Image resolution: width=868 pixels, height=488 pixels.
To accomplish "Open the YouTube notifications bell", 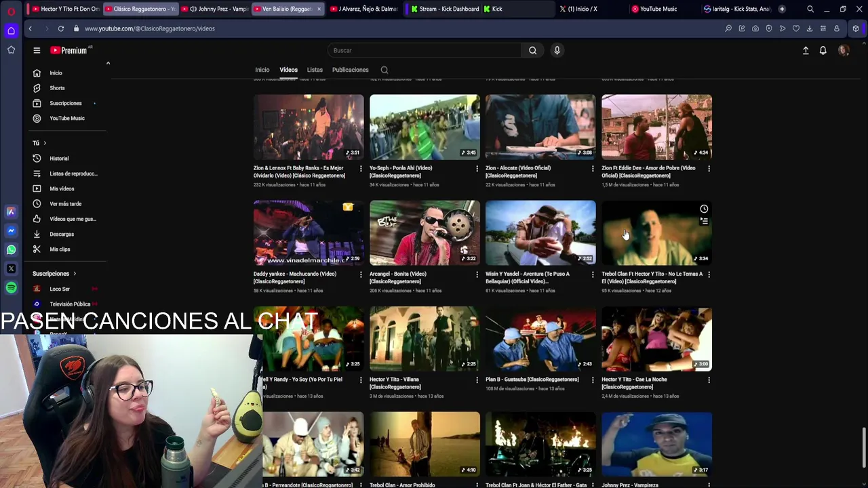I will click(x=823, y=50).
